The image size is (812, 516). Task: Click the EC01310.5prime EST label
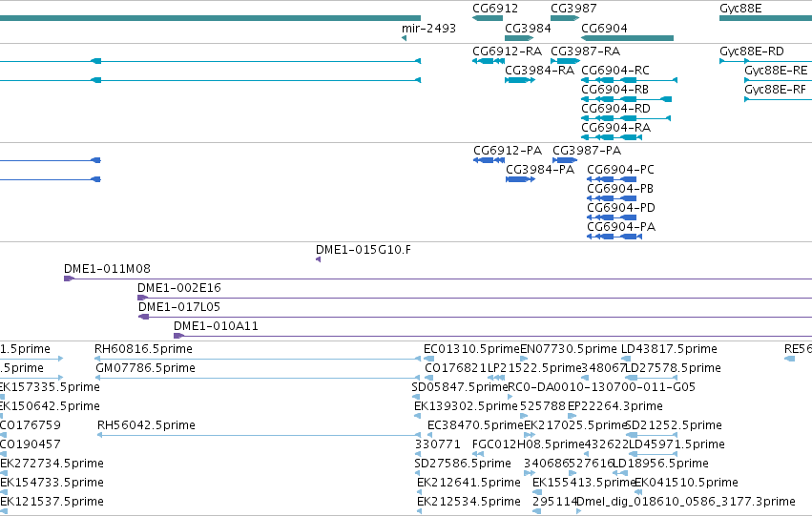(x=471, y=349)
